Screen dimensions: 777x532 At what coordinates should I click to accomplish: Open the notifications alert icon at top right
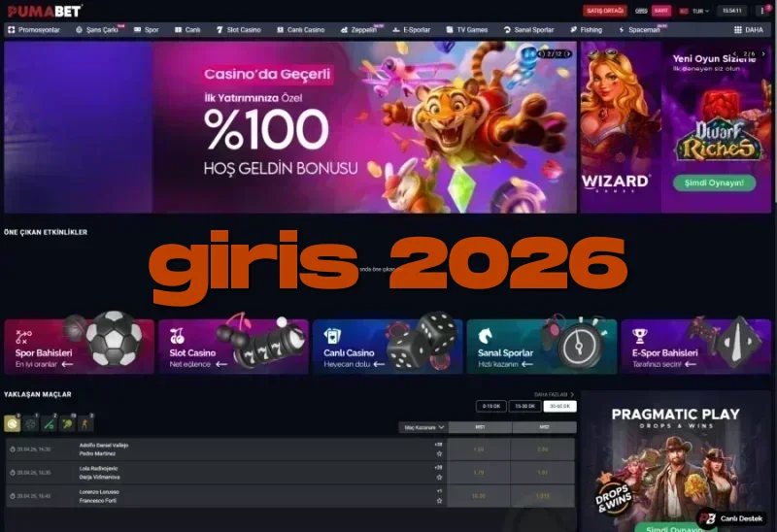tap(762, 11)
